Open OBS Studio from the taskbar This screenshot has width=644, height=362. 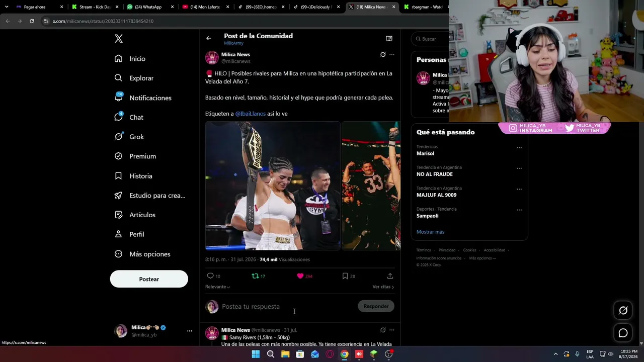click(388, 354)
